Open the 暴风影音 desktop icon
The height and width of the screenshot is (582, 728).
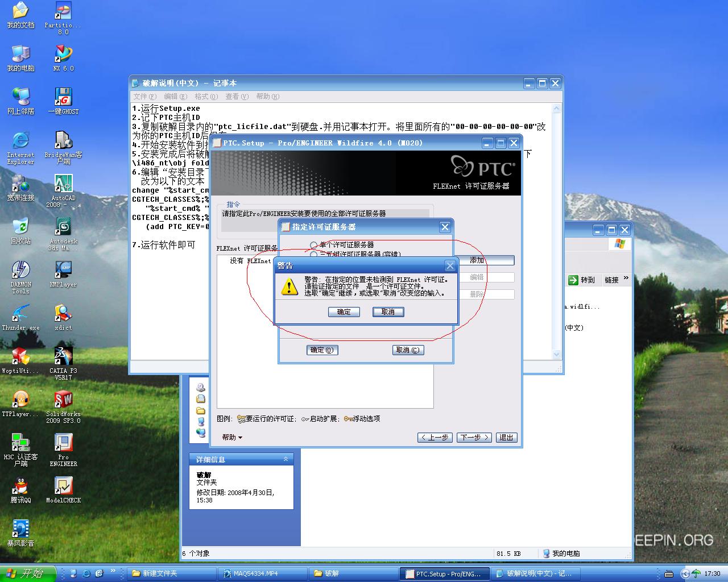[x=20, y=533]
